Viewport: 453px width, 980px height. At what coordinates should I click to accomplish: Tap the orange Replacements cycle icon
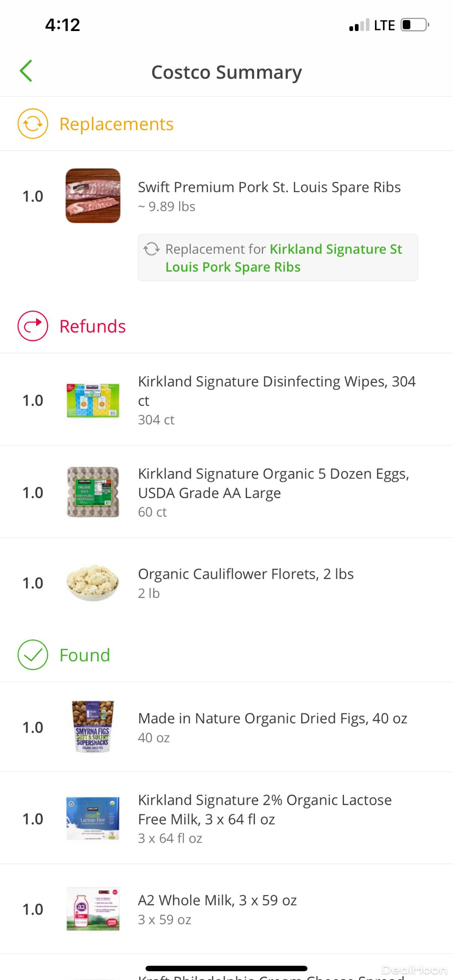coord(33,124)
